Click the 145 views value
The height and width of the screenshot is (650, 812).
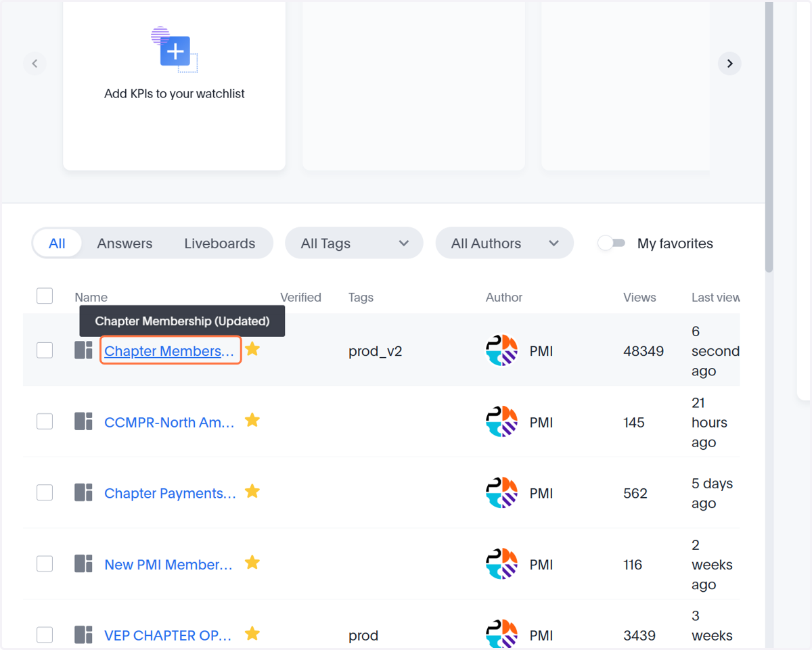click(634, 422)
